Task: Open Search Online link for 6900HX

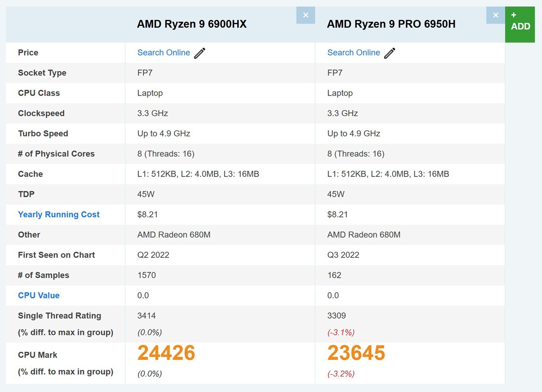Action: [x=164, y=52]
